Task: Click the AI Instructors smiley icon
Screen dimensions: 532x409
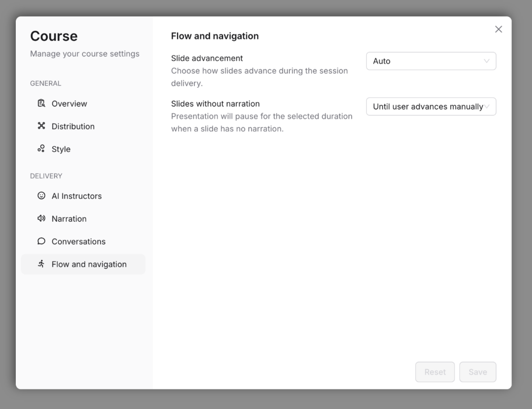Action: (41, 195)
